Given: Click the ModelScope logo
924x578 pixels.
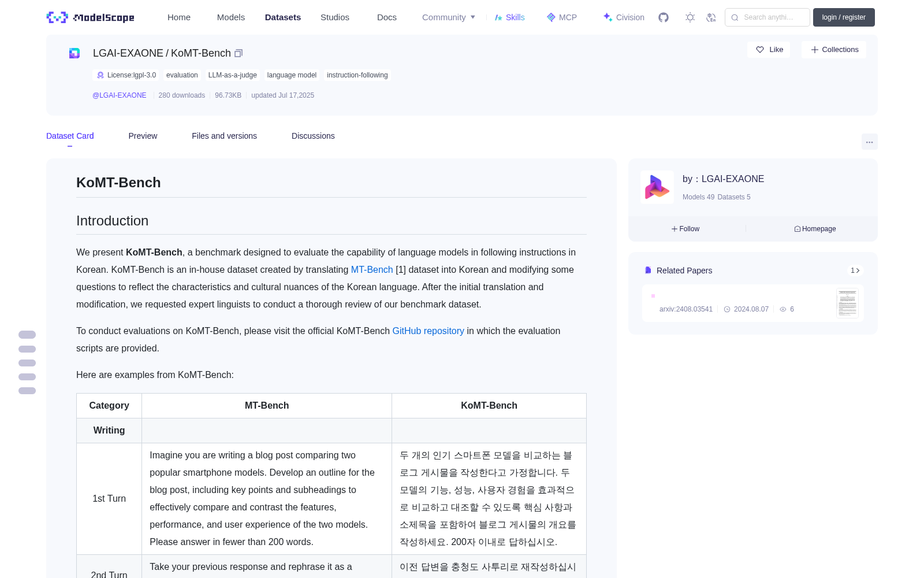Looking at the screenshot, I should [90, 17].
